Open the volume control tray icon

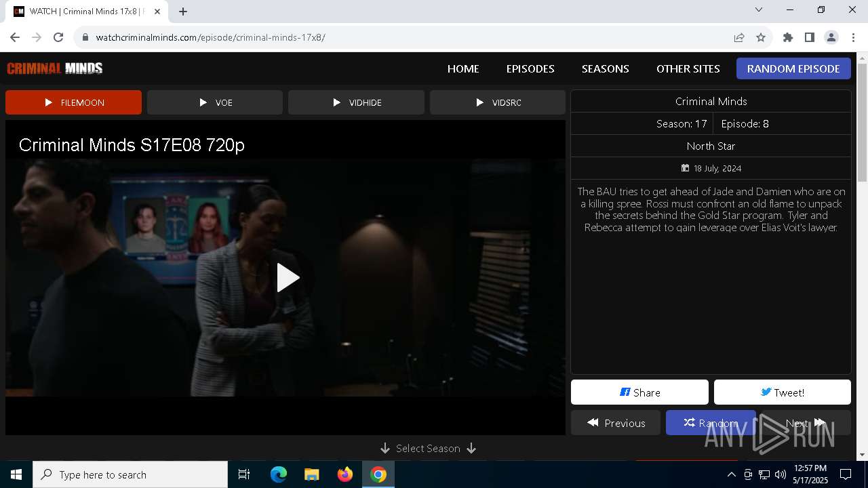click(781, 474)
